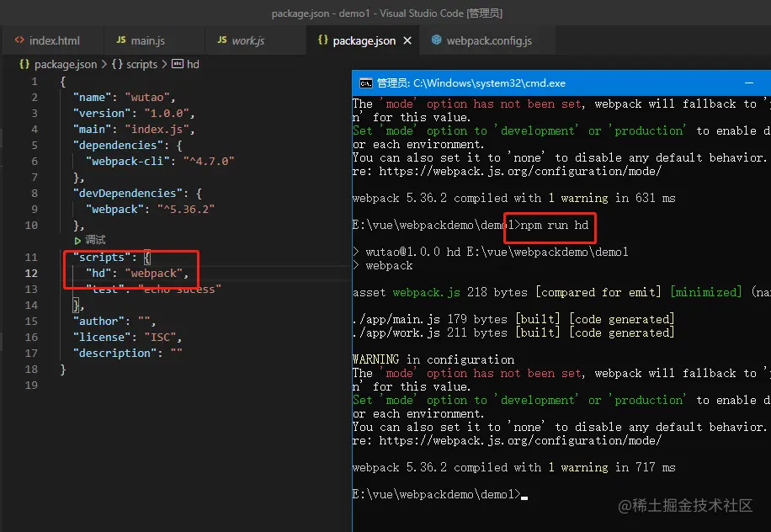771x532 pixels.
Task: Click the VS Code window title text
Action: coord(387,13)
